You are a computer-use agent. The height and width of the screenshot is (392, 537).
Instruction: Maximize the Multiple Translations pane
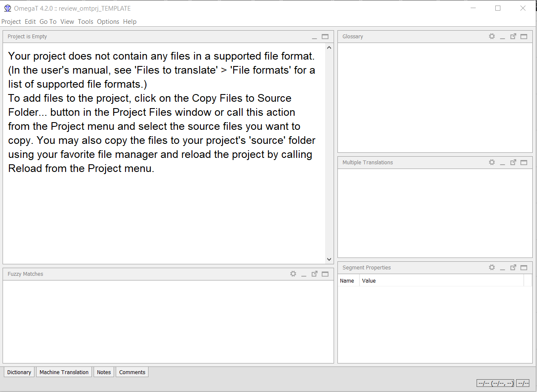coord(524,162)
